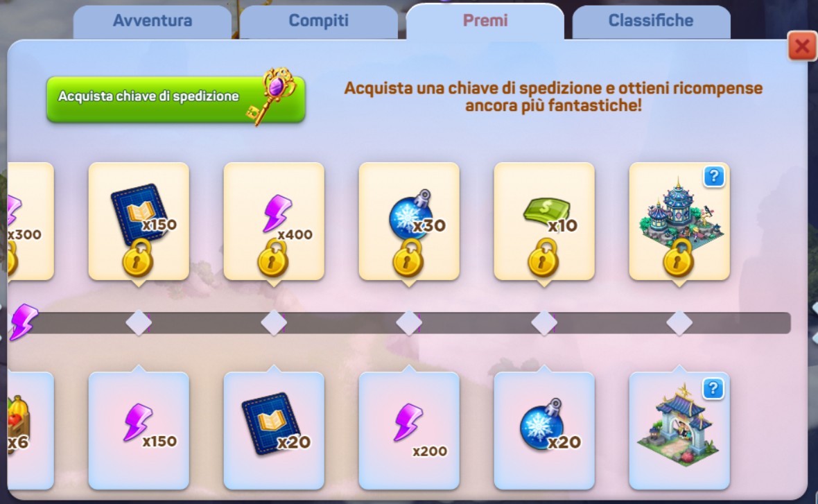Select the free gate building reward
818x504 pixels.
click(679, 431)
